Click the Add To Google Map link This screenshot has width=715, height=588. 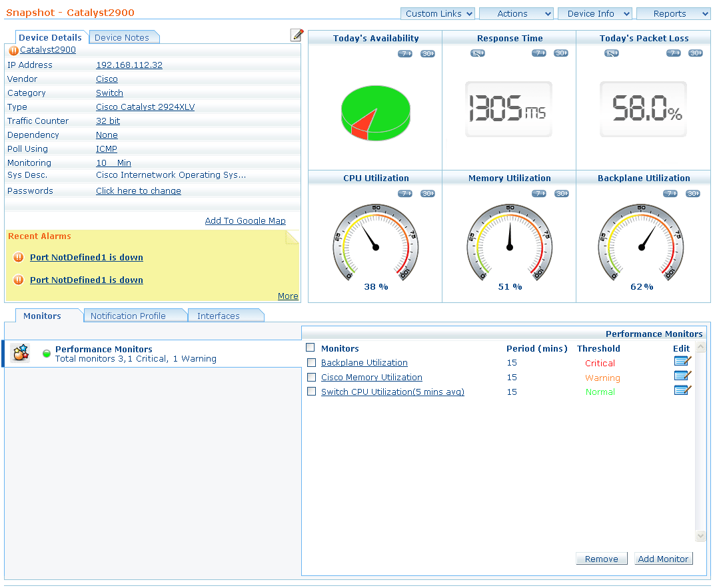(245, 220)
